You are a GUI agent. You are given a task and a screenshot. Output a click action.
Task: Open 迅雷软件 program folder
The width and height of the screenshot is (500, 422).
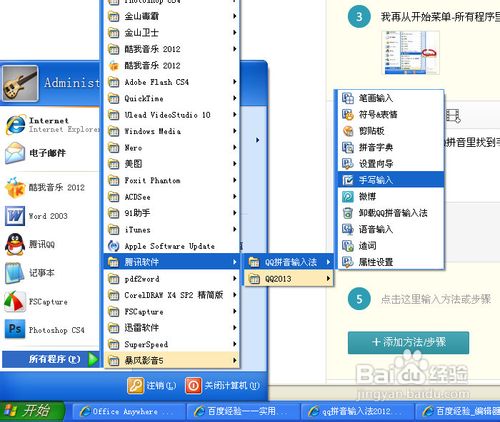[172, 328]
